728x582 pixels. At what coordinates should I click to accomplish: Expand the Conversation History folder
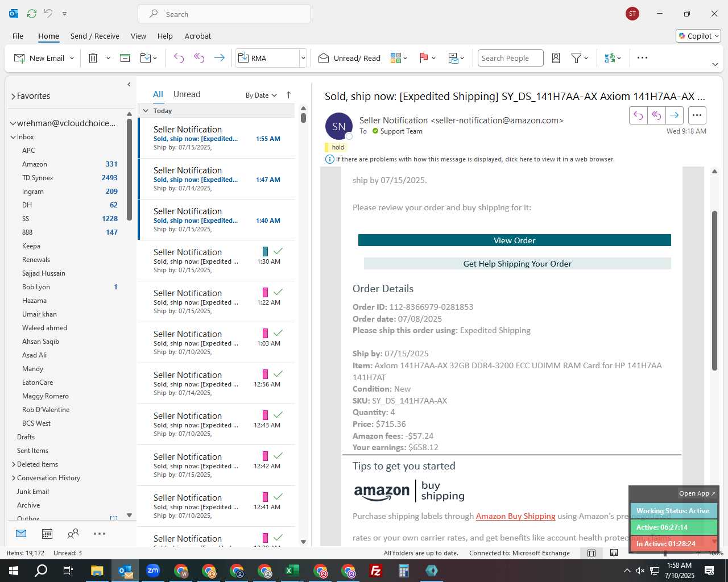click(13, 478)
